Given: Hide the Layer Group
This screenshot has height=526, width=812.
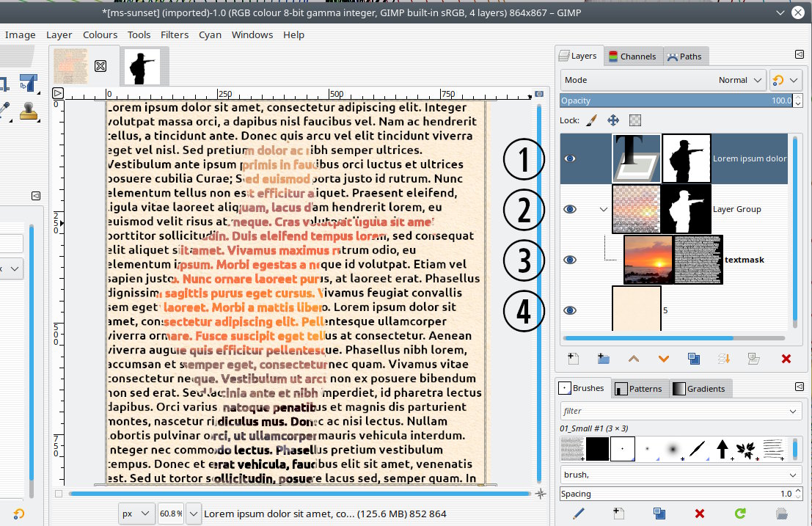Looking at the screenshot, I should (x=570, y=209).
